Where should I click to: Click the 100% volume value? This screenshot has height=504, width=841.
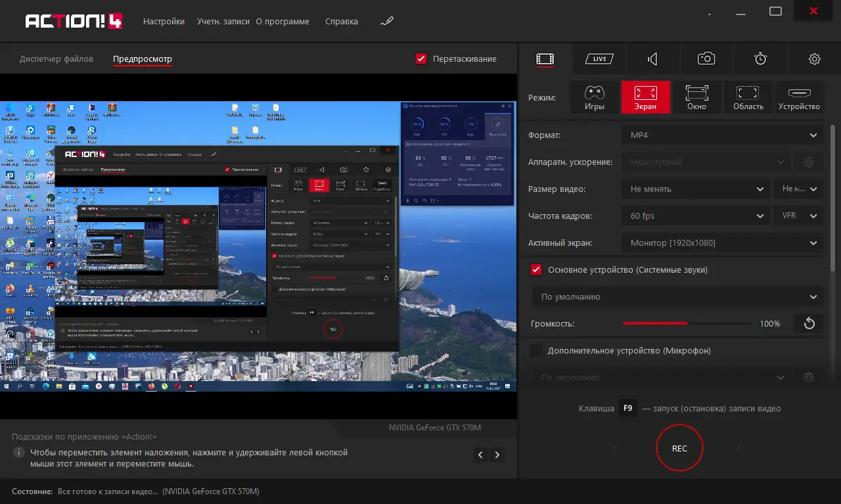770,324
